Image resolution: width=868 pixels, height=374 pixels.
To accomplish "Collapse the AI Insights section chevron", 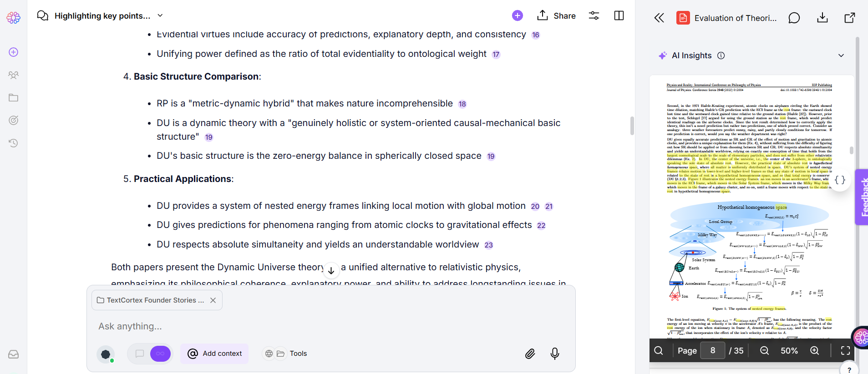I will (x=841, y=56).
